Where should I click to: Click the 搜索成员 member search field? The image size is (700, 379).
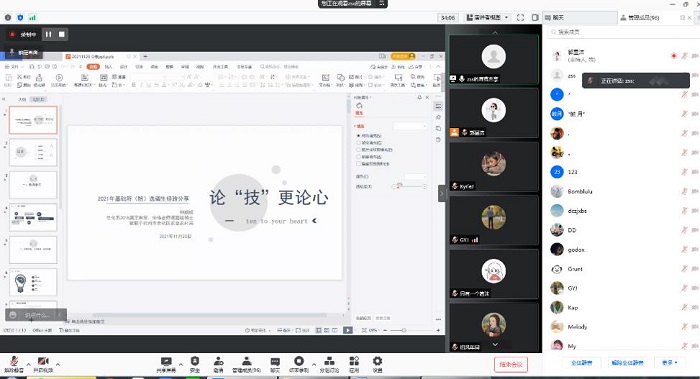621,32
